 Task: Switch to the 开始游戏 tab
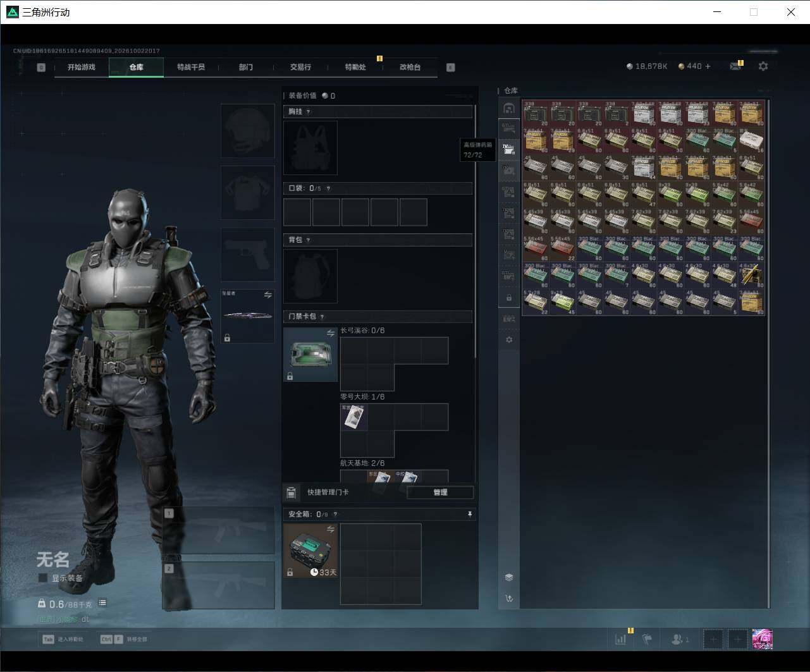(x=82, y=67)
